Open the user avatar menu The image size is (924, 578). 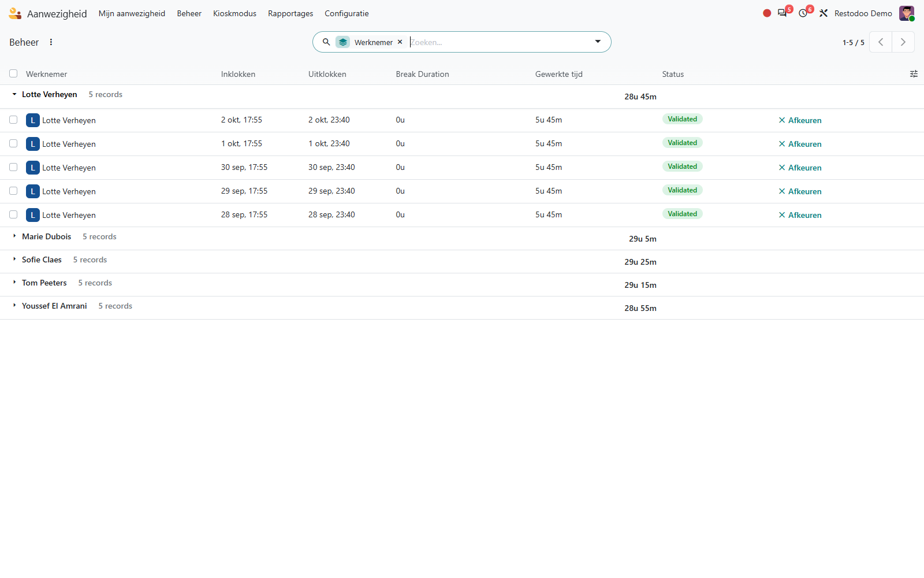pos(907,13)
